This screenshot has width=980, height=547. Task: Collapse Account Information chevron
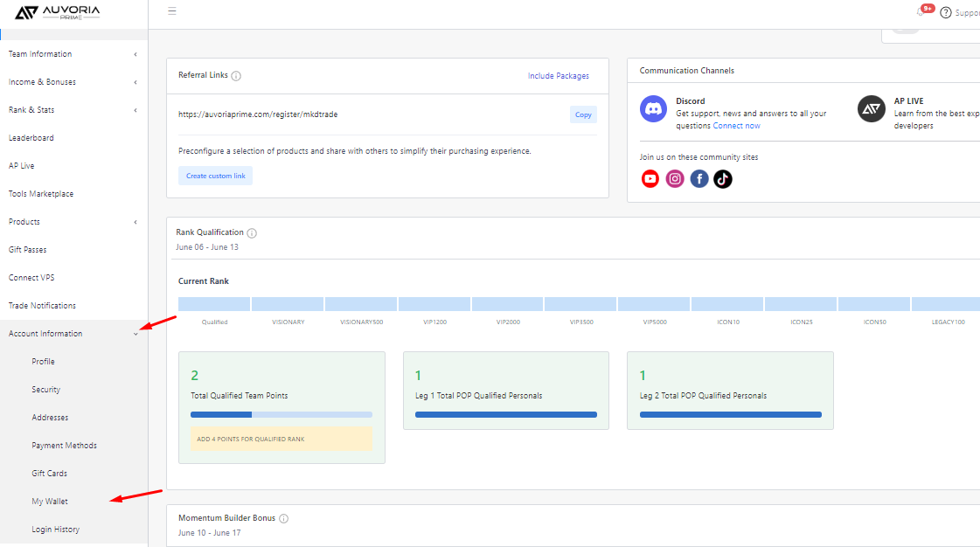pos(136,334)
